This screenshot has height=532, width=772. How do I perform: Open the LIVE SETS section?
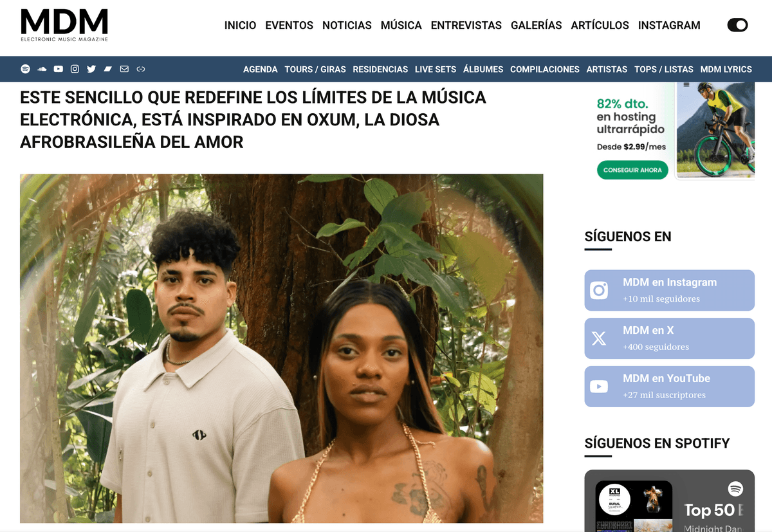(x=436, y=69)
